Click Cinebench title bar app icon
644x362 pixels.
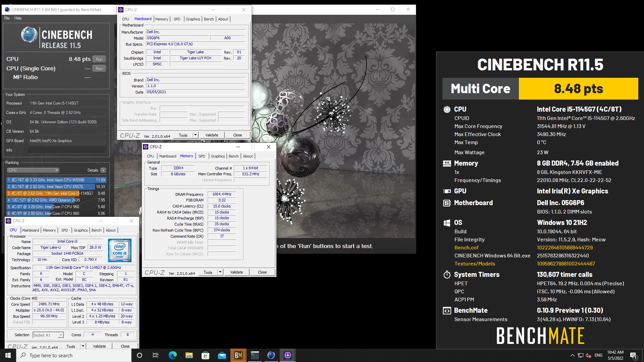pyautogui.click(x=7, y=10)
